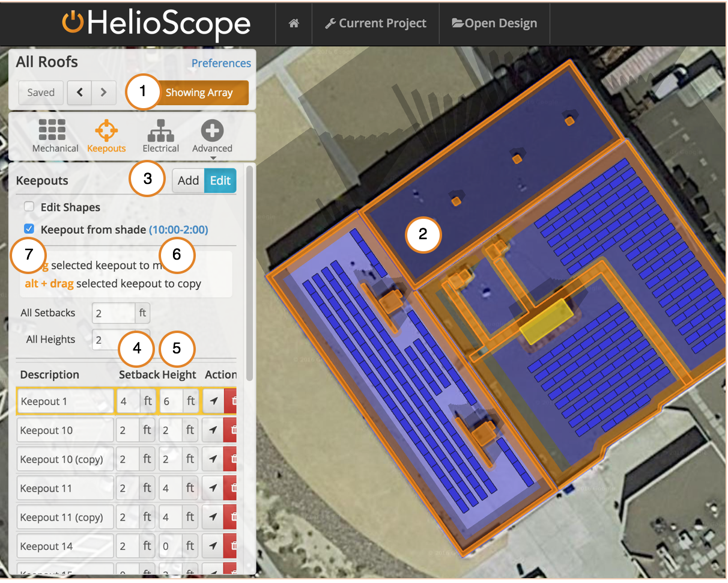This screenshot has width=728, height=583.
Task: Locate Keepout 11 (copy) with arrow icon
Action: [213, 517]
